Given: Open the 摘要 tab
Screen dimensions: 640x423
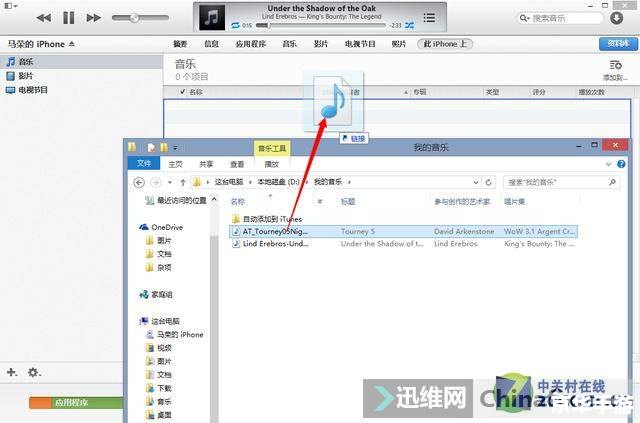Looking at the screenshot, I should pyautogui.click(x=180, y=44).
